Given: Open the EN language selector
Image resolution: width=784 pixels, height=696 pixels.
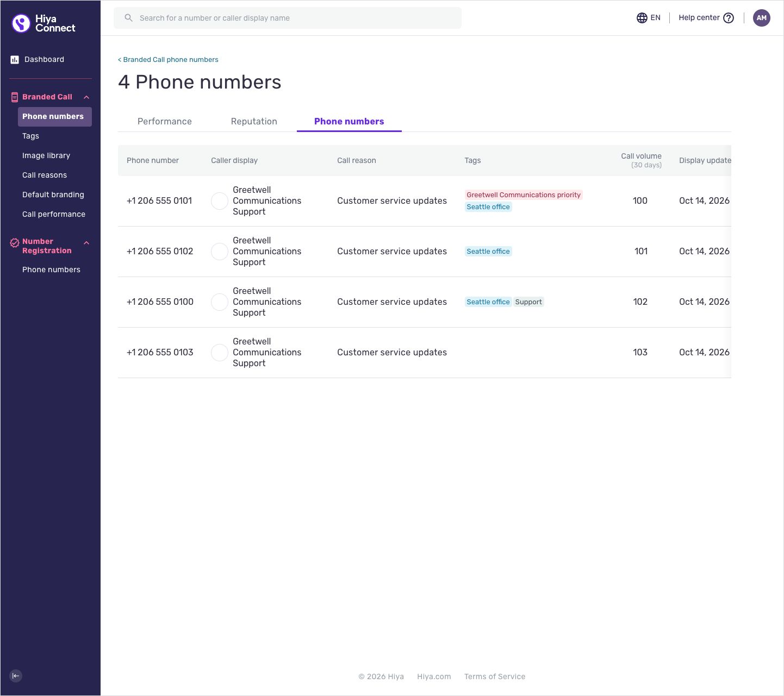Looking at the screenshot, I should [649, 18].
